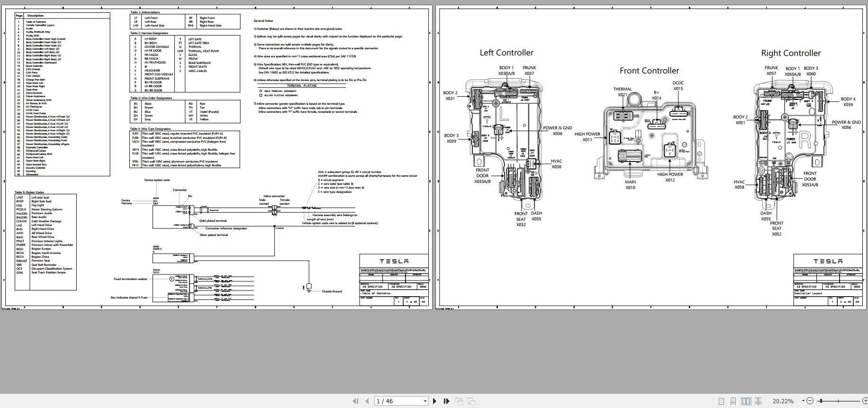This screenshot has height=408, width=868.
Task: Zoom in with the plus button
Action: pos(864,401)
